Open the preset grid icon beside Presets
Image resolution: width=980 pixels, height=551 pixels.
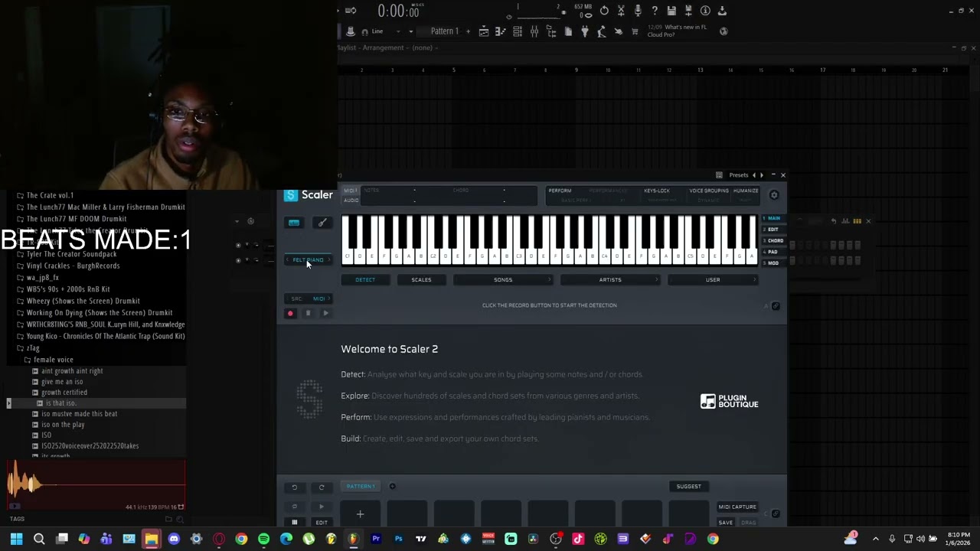tap(719, 175)
